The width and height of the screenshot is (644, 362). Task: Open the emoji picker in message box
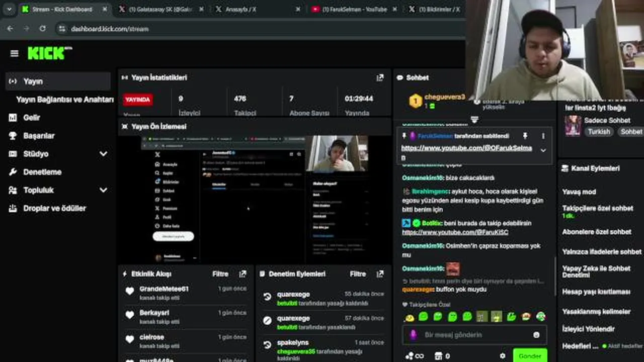(x=536, y=335)
